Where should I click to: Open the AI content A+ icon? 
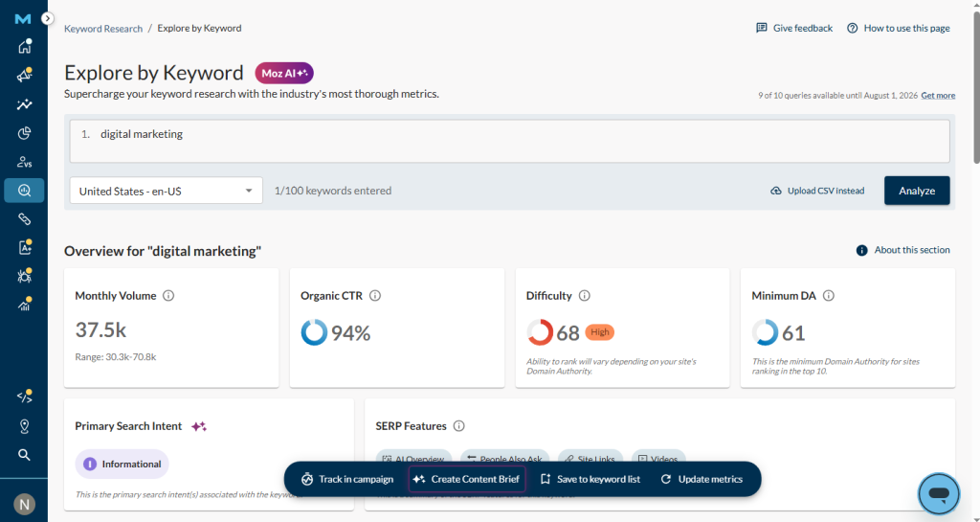(24, 247)
